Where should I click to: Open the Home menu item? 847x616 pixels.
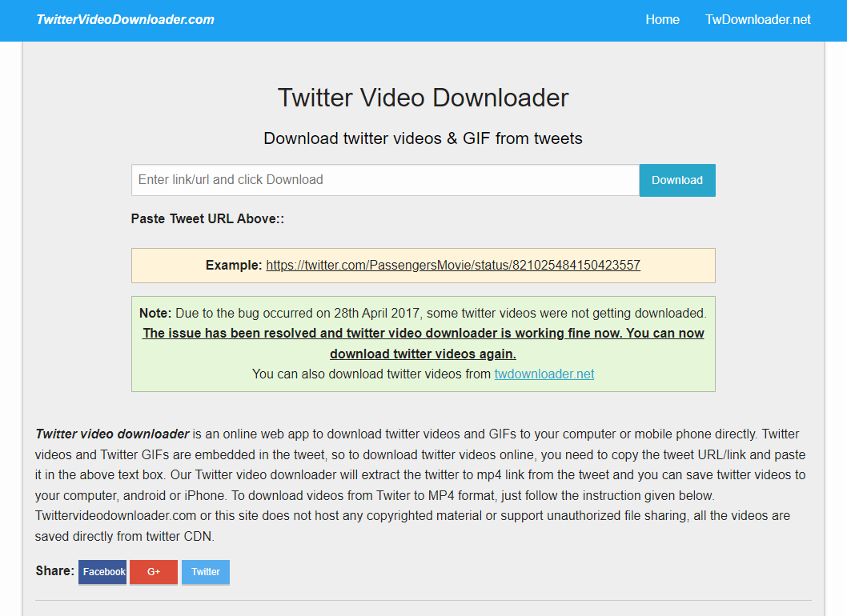[662, 19]
